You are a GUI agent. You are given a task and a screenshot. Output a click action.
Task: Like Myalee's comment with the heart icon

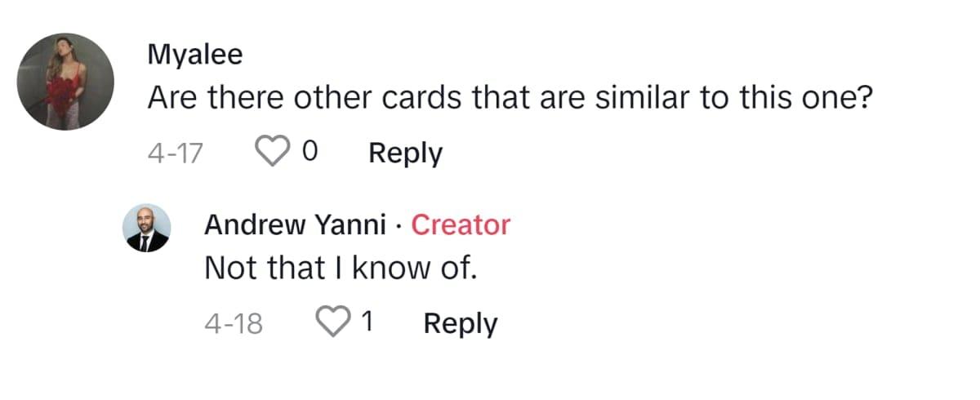point(273,152)
